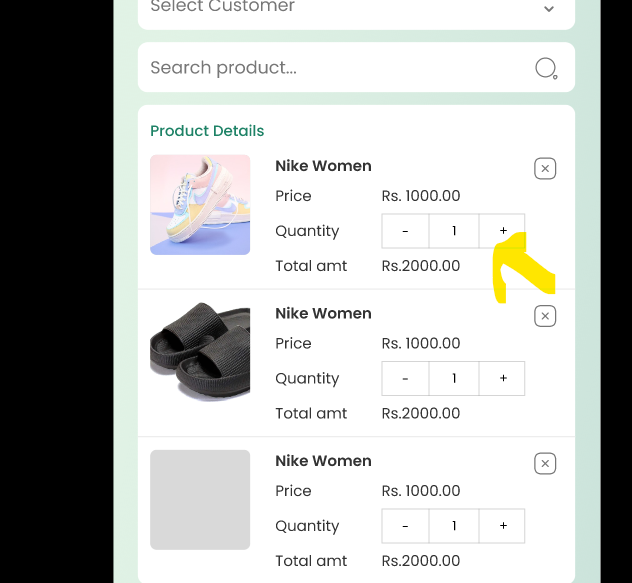632x583 pixels.
Task: Decrease quantity of the black slides product
Action: (405, 378)
